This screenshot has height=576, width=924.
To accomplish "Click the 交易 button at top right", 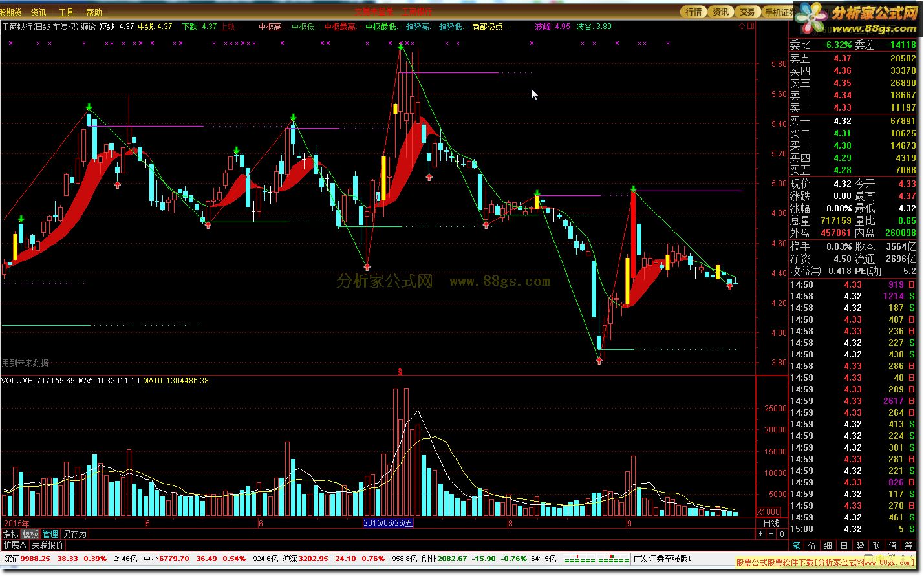I will [747, 12].
